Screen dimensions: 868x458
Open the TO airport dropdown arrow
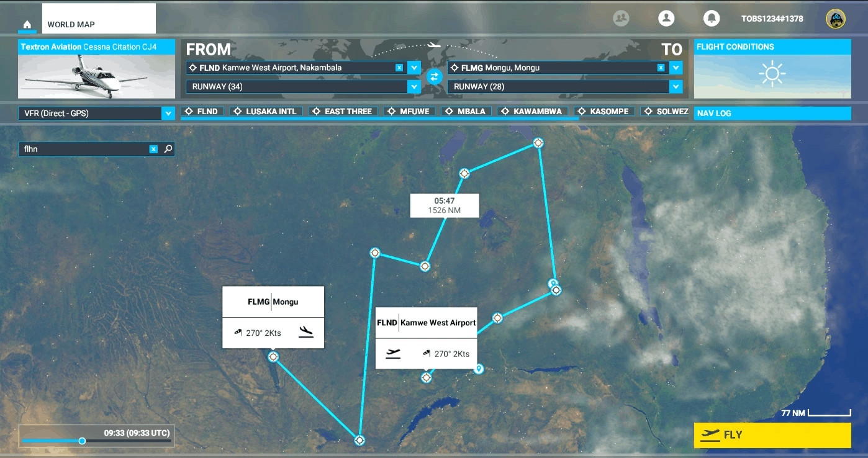click(677, 67)
